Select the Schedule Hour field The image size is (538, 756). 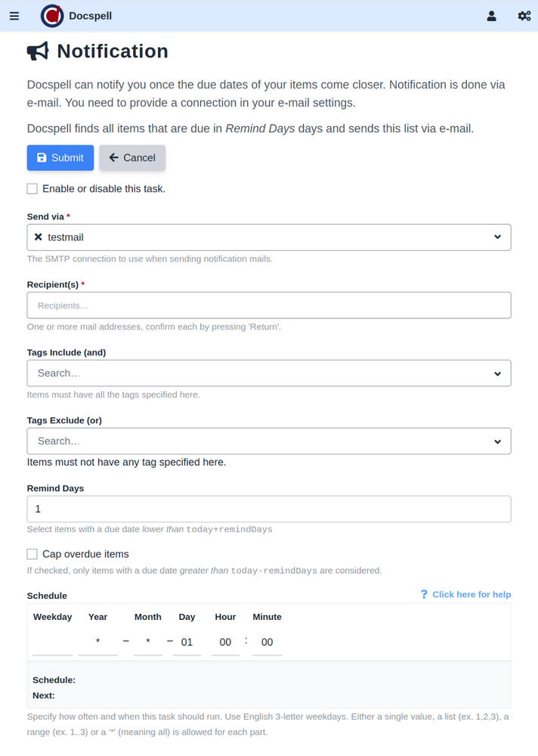click(225, 642)
